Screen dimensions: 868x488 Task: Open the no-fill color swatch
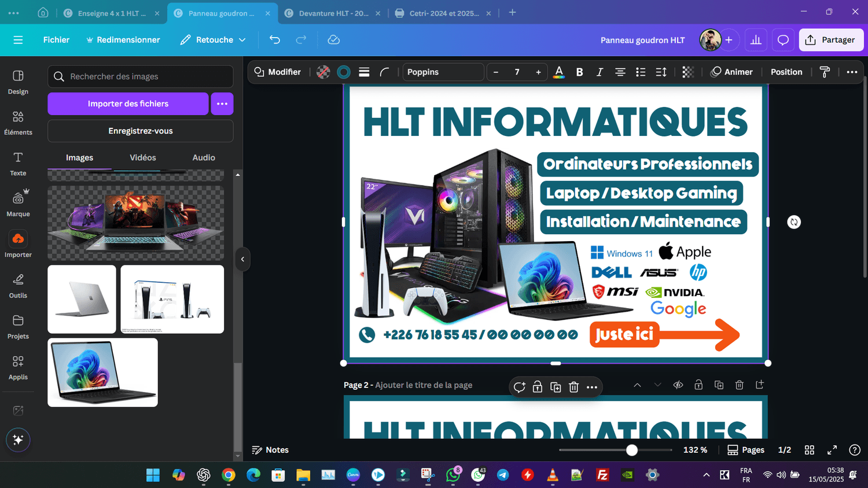pos(323,72)
